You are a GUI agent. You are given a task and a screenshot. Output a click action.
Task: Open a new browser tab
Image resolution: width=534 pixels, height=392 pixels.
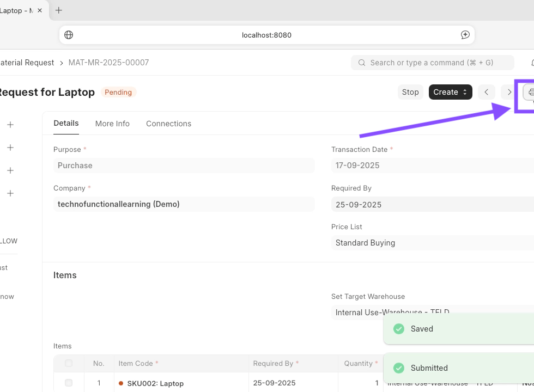pos(59,10)
